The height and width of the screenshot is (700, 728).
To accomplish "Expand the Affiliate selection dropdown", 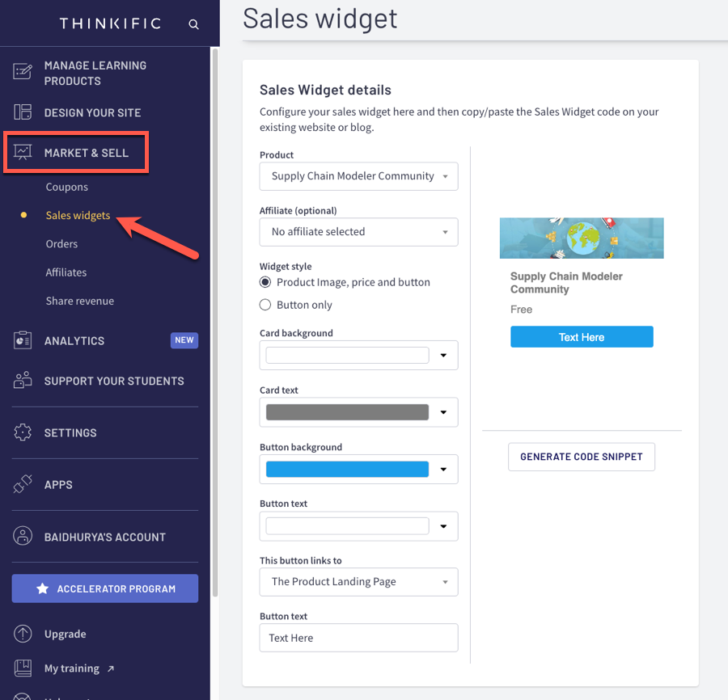I will 358,232.
